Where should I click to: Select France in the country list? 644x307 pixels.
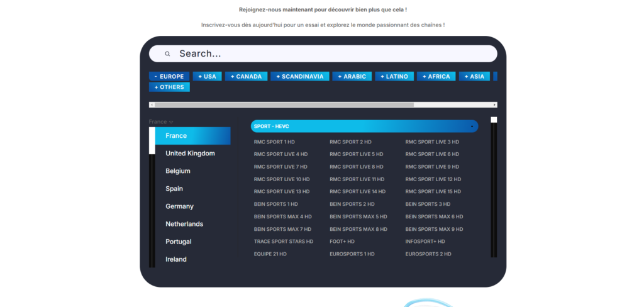[x=192, y=136]
